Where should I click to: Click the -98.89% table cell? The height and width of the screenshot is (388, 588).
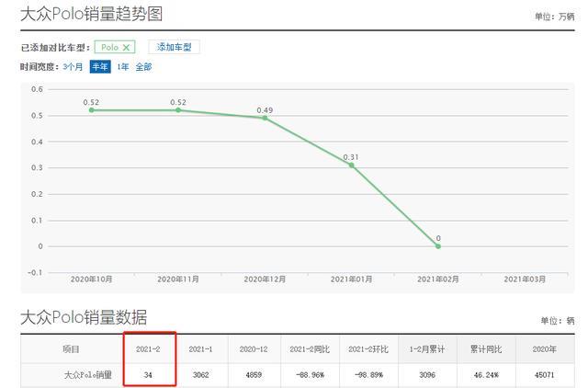[x=368, y=375]
